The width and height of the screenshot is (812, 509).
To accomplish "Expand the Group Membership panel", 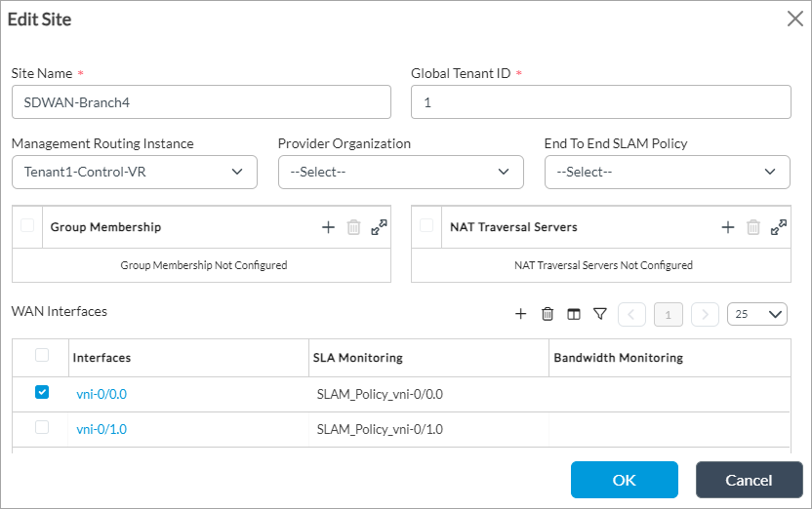I will click(380, 227).
